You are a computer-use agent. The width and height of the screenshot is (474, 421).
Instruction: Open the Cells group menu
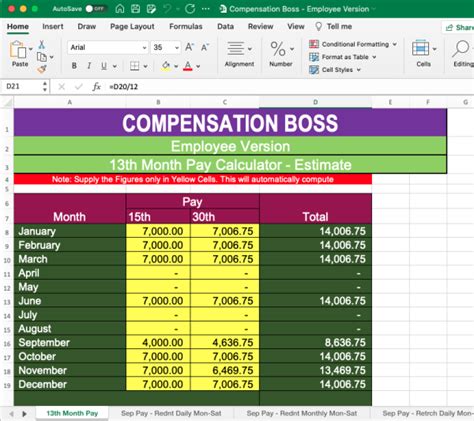(424, 53)
